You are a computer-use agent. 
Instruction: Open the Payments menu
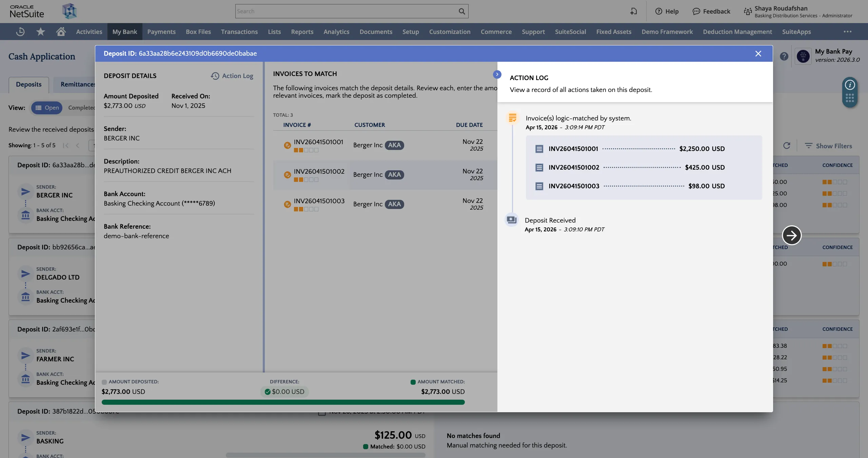coord(161,32)
